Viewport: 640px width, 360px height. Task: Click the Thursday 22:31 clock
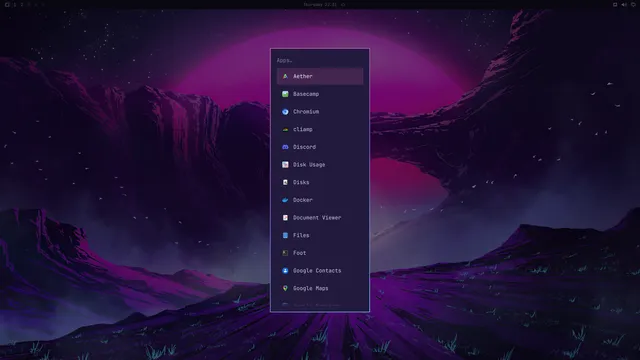tap(320, 4)
